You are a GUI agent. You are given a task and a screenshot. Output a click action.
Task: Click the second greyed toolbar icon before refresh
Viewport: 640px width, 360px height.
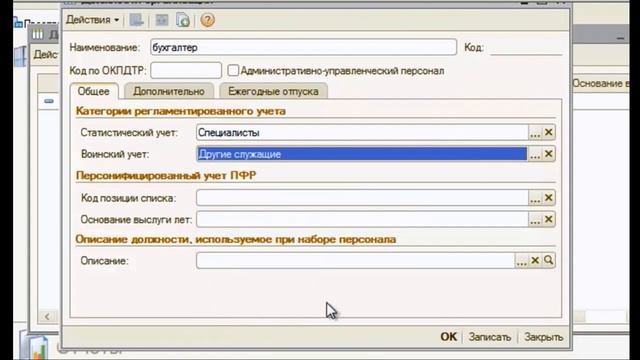click(162, 20)
